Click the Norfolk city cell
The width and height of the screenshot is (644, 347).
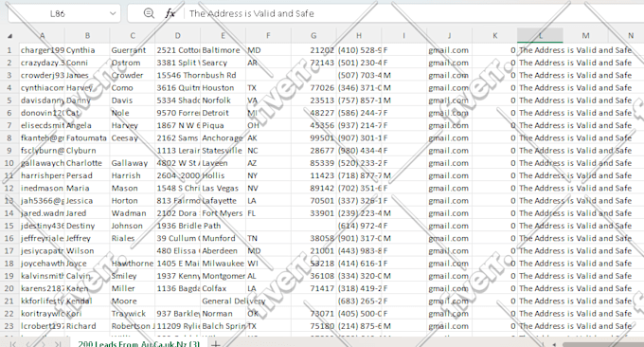click(223, 100)
